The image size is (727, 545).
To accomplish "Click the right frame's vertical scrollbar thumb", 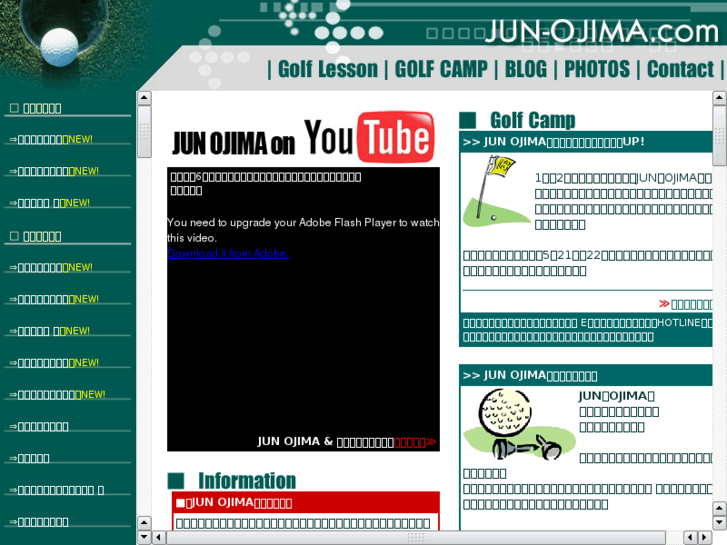I will [719, 135].
